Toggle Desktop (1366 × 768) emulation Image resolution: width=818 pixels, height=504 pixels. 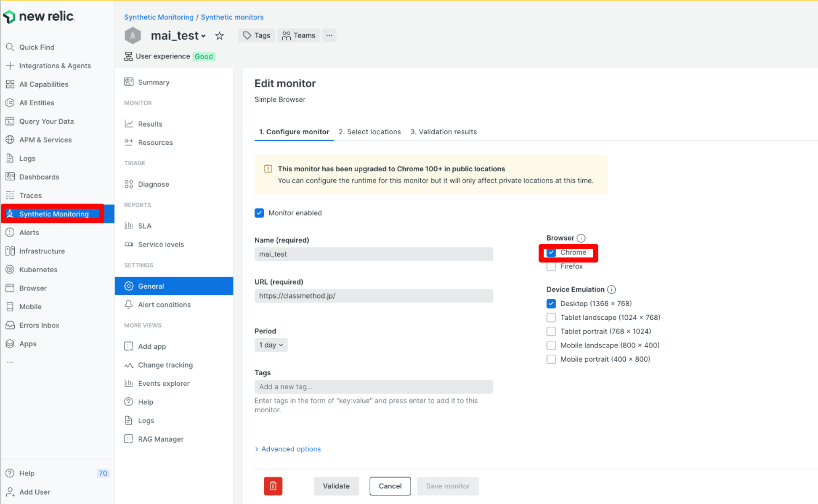click(x=551, y=303)
